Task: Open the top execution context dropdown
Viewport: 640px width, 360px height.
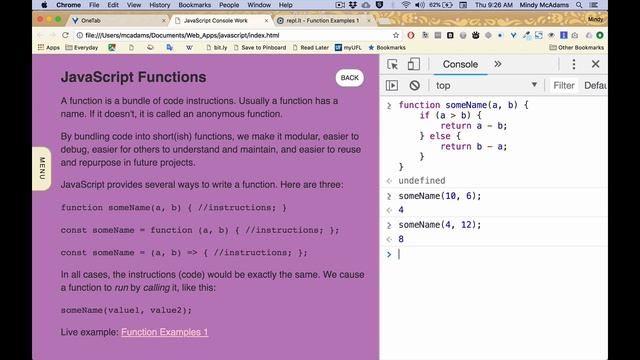Action: coord(486,85)
